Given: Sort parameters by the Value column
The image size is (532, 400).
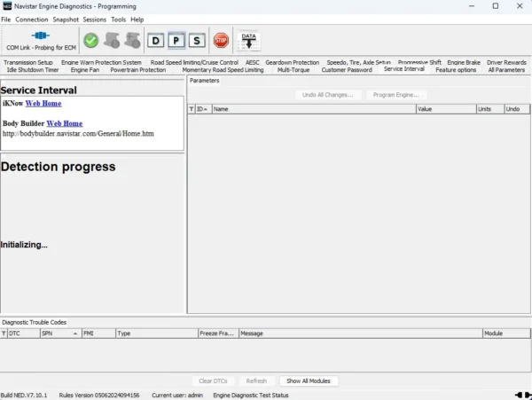Looking at the screenshot, I should point(446,109).
